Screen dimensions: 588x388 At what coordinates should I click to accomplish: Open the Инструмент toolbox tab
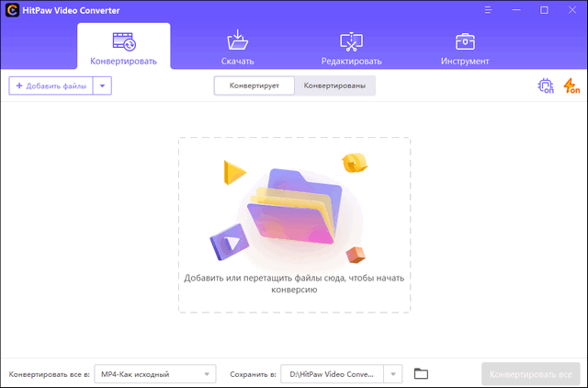[x=465, y=48]
